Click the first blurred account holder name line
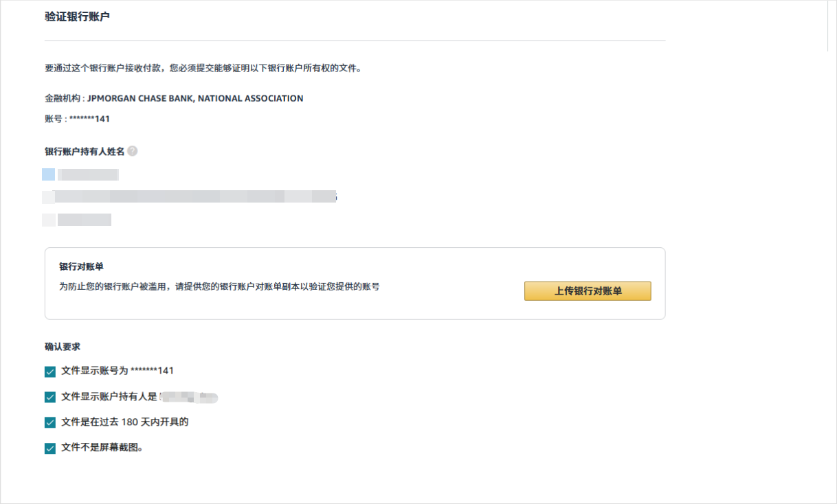This screenshot has width=837, height=504. pos(87,174)
